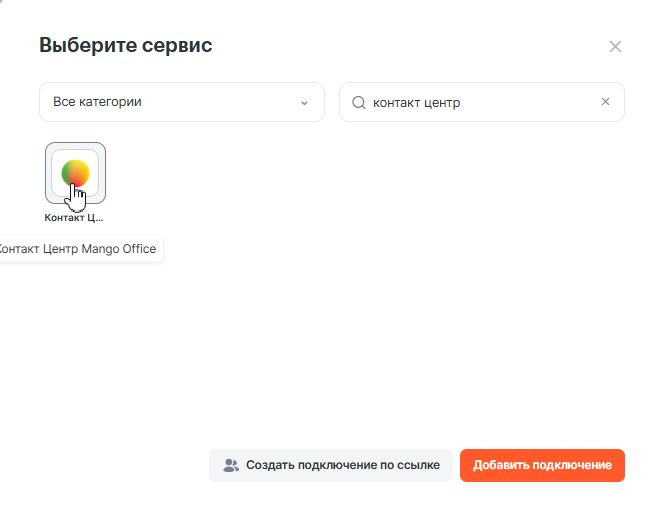Viewport: 659px width, 509px height.
Task: Click the truncated Контакт Ц... tile label
Action: (74, 216)
